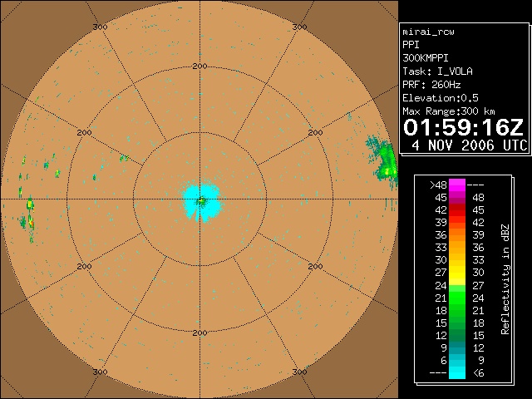Click the 'Max Range:300 km' line
The width and height of the screenshot is (532, 399).
click(449, 111)
